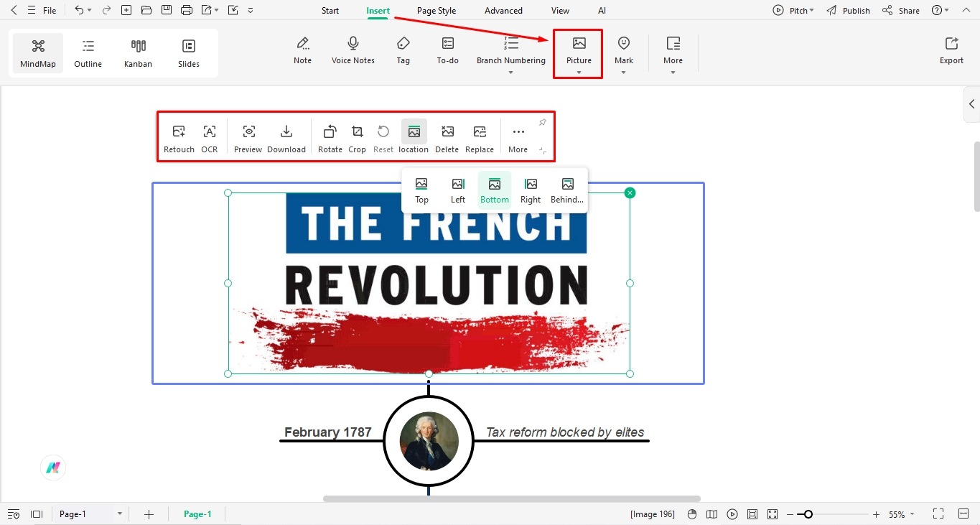The height and width of the screenshot is (525, 980).
Task: Switch to Slides view
Action: tap(189, 53)
